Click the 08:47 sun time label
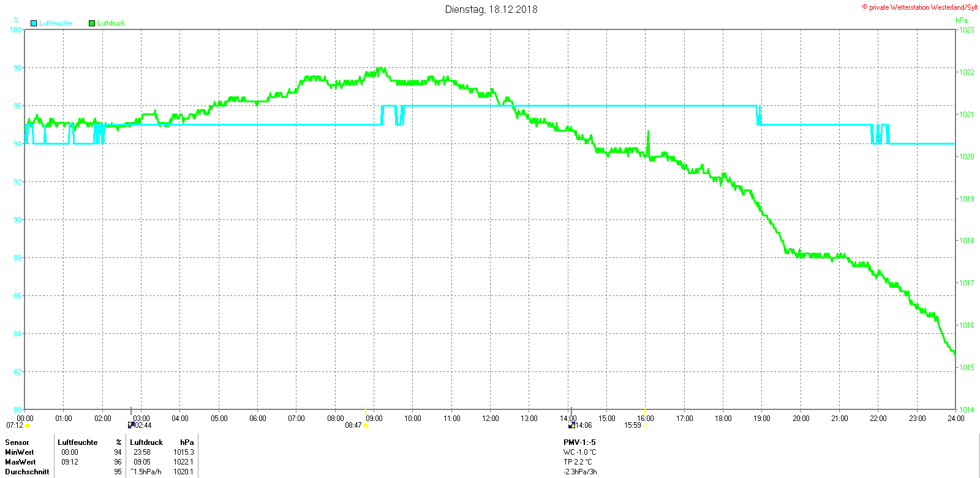This screenshot has width=980, height=478. 353,425
